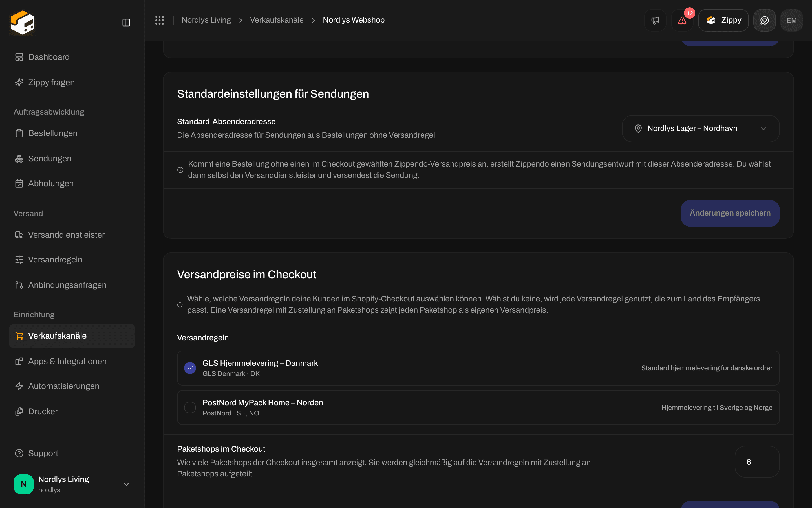
Task: Go to Verkaufskanäle breadcrumb
Action: pos(277,20)
